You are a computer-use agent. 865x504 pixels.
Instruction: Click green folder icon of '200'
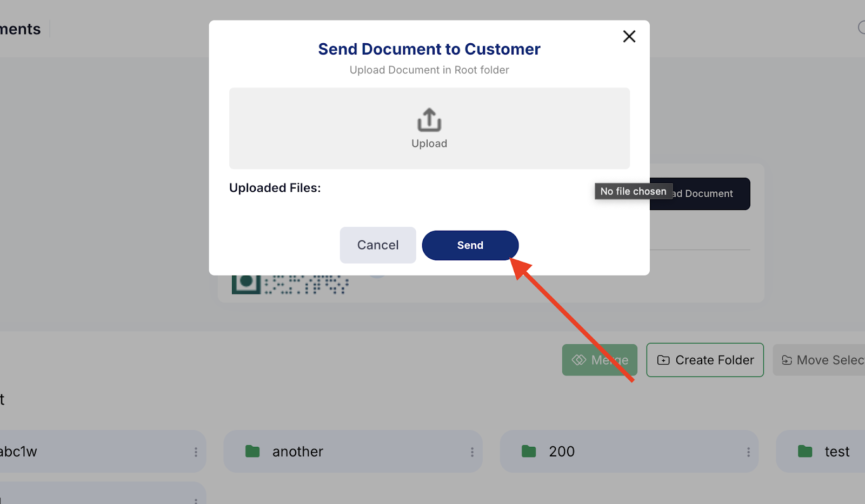(x=529, y=451)
